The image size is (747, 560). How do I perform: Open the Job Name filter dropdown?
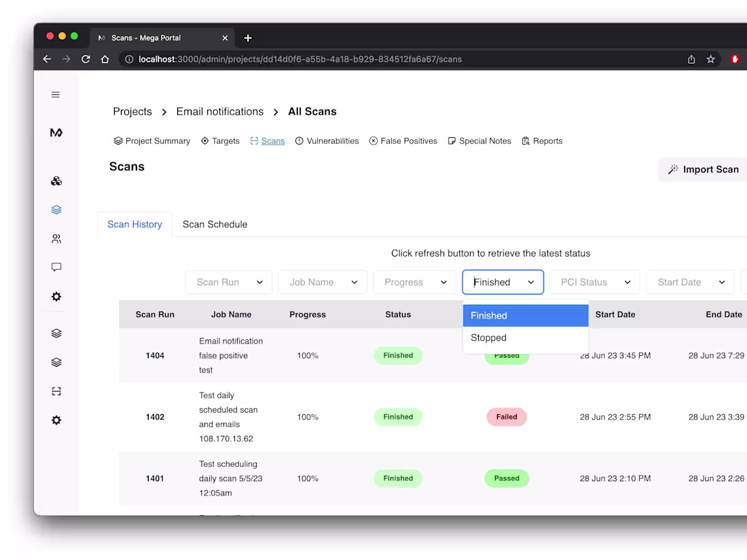[x=323, y=282]
